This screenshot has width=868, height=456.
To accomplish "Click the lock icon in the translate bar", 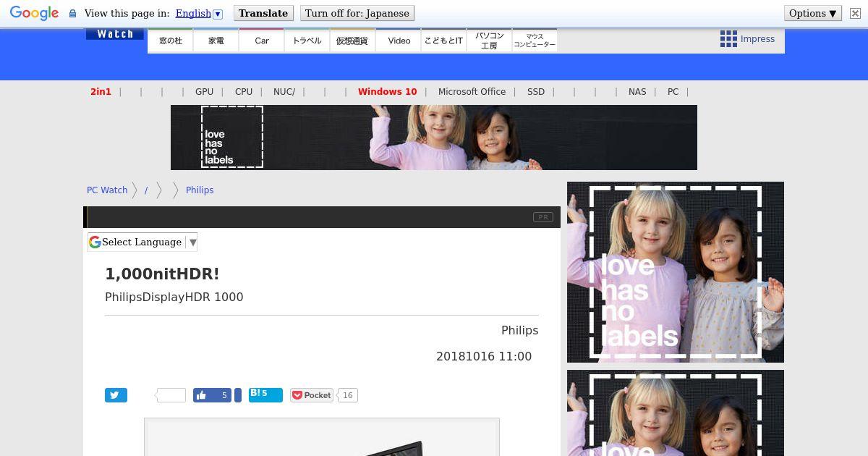I will pyautogui.click(x=72, y=13).
